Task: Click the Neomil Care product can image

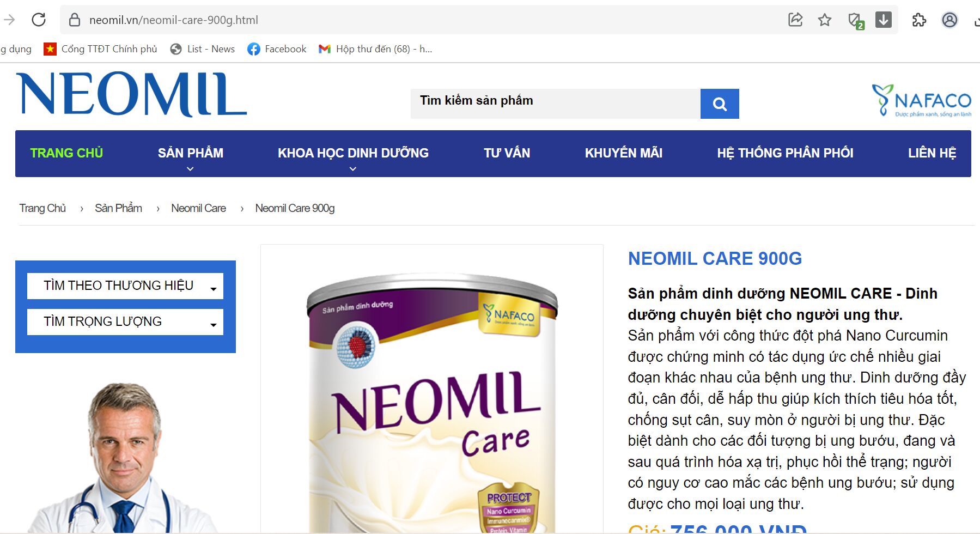Action: tap(432, 402)
